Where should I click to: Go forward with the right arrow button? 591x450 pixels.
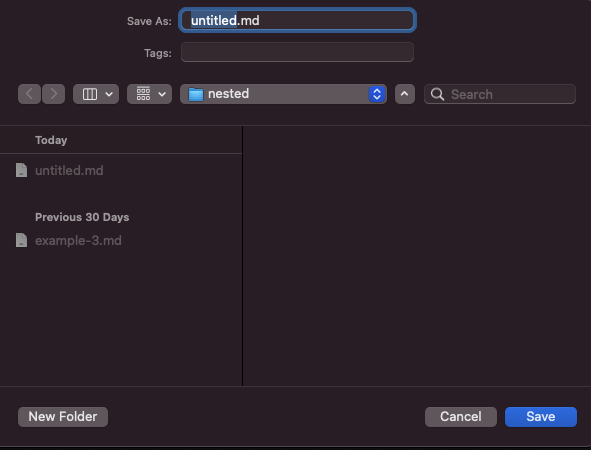[54, 94]
